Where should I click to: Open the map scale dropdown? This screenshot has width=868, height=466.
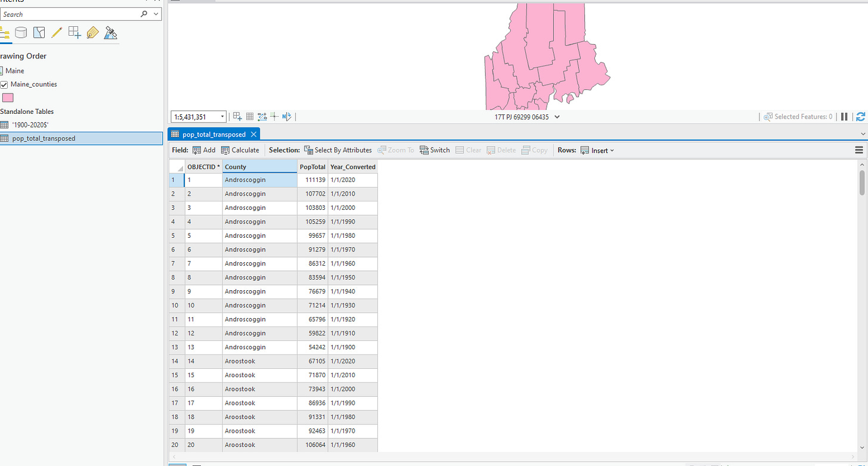coord(222,117)
